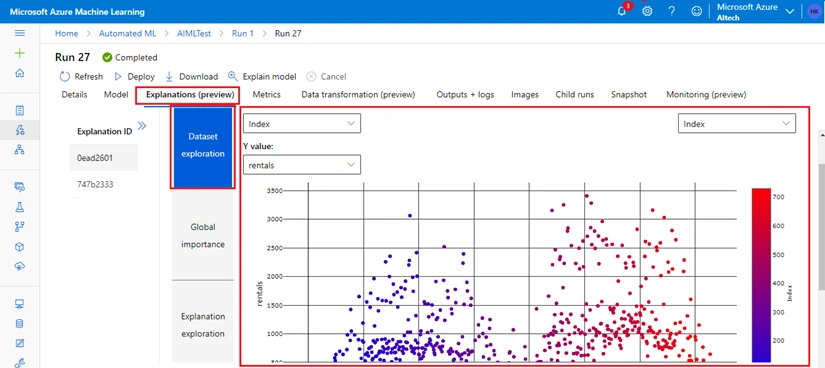The width and height of the screenshot is (825, 368).
Task: Open Compute monitor icon in sidebar
Action: tap(20, 304)
